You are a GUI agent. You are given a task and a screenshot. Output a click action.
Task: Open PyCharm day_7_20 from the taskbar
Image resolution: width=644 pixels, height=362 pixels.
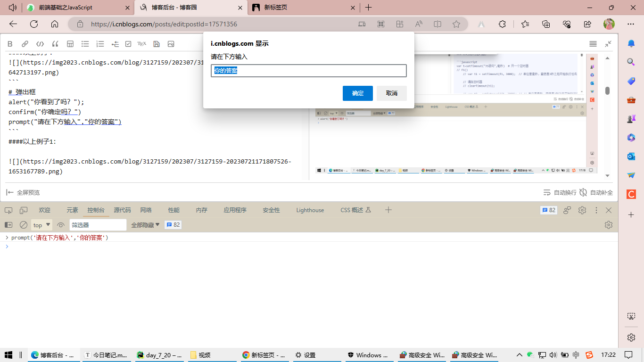[160, 355]
